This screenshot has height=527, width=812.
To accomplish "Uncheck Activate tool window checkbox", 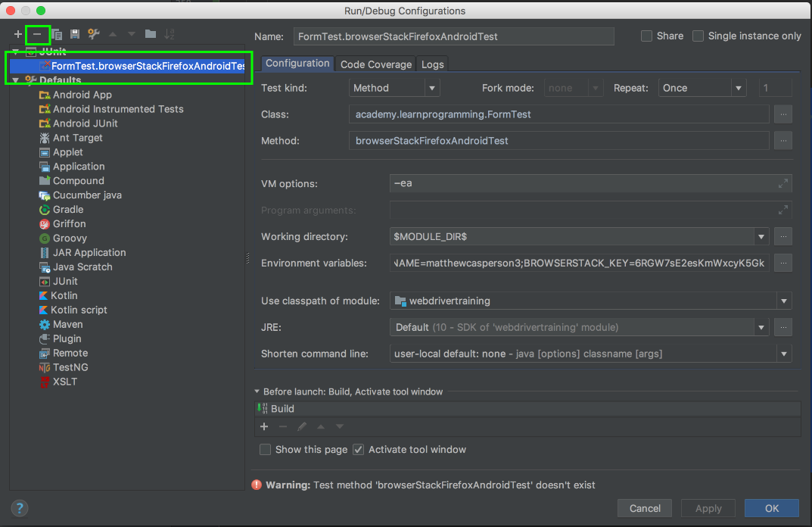I will coord(359,450).
